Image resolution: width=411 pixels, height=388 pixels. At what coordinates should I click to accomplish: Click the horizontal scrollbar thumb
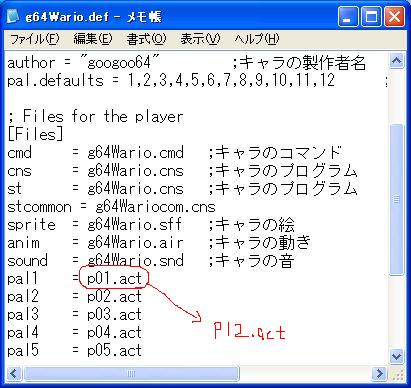click(x=131, y=373)
